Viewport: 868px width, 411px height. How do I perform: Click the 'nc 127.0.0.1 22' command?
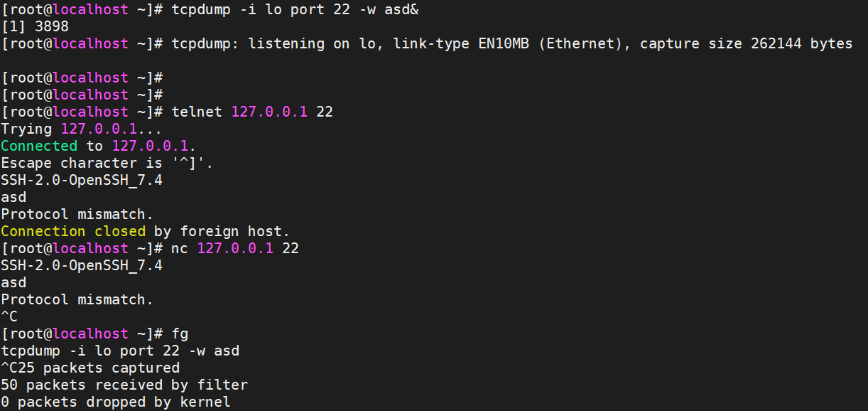pyautogui.click(x=235, y=248)
